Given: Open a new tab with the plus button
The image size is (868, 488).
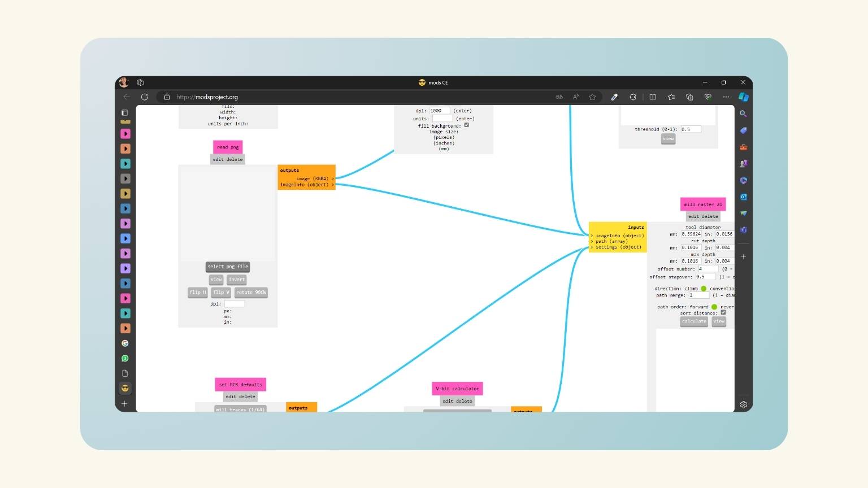Looking at the screenshot, I should (x=125, y=404).
